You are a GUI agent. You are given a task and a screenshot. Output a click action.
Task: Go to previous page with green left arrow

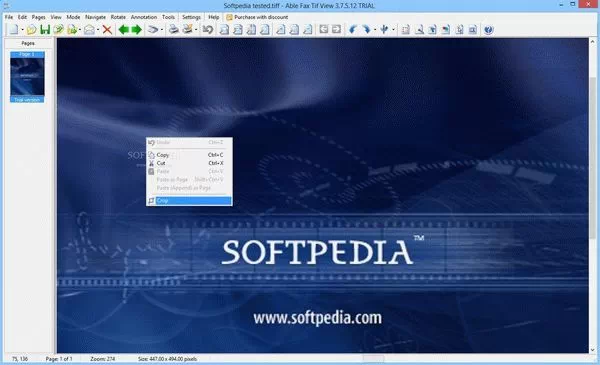(123, 29)
